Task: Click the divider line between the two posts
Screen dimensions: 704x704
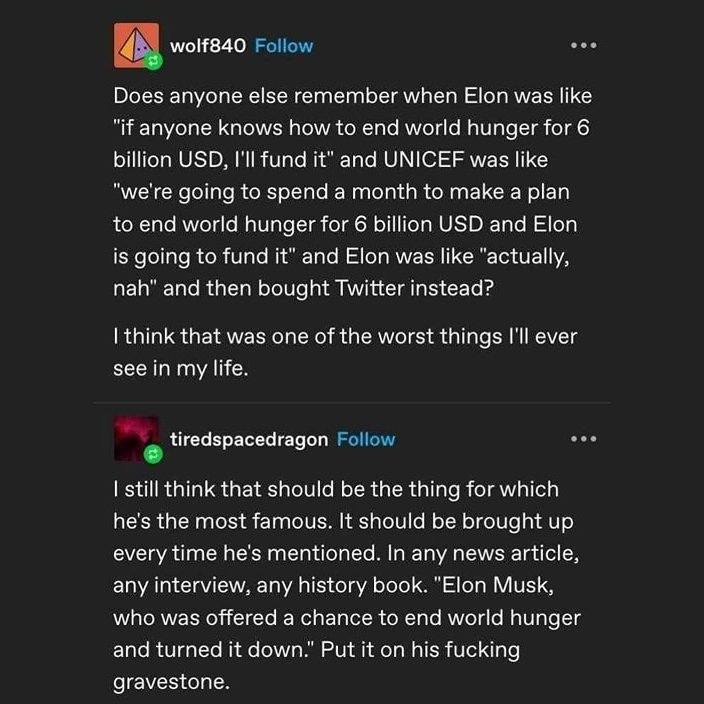Action: [x=352, y=402]
